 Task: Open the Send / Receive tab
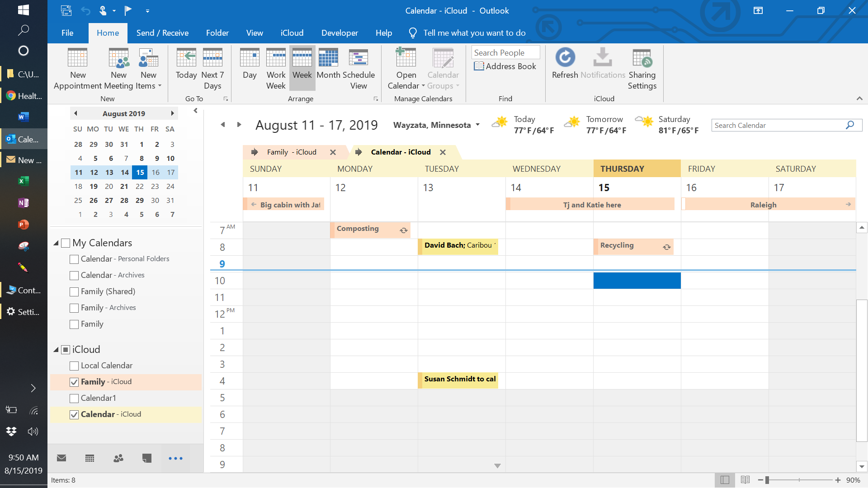tap(162, 33)
